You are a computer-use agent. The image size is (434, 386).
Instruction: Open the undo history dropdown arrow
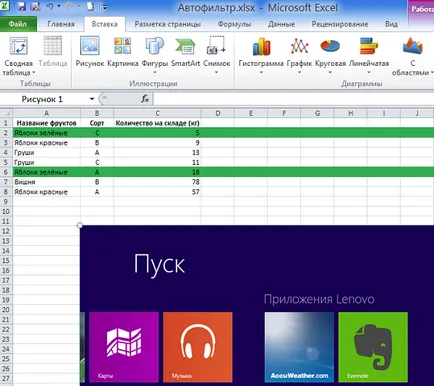coord(59,6)
